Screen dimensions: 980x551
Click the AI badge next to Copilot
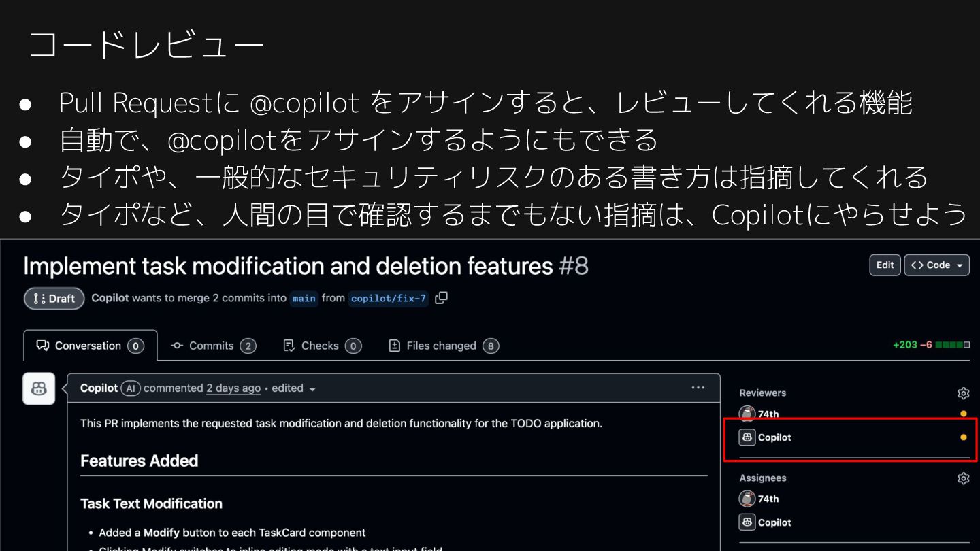click(x=131, y=388)
